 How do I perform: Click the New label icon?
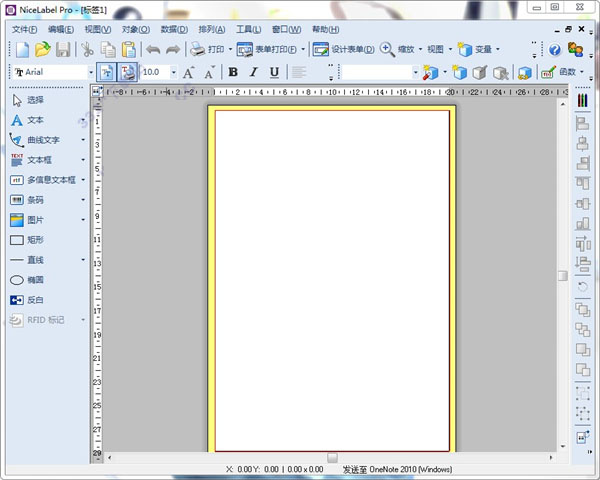[x=21, y=49]
